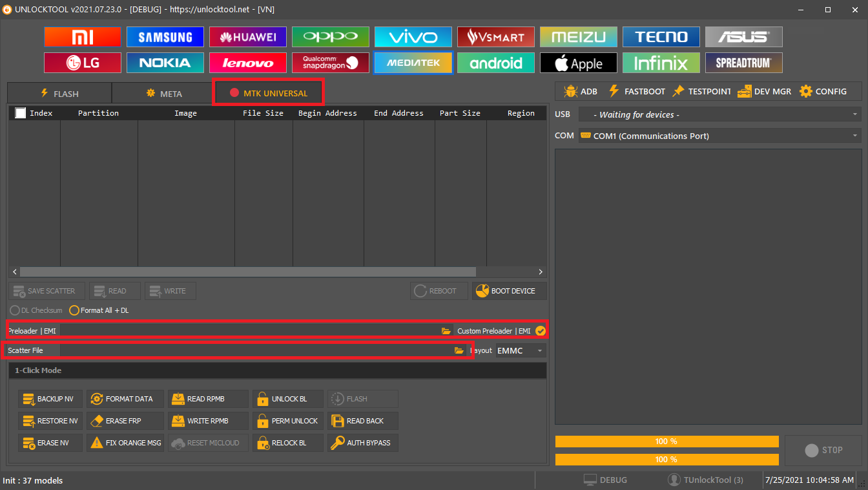Click the RESTORE NV button
Viewport: 868px width, 490px height.
pos(50,421)
